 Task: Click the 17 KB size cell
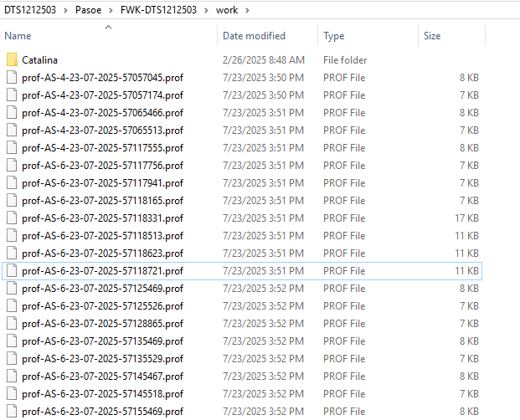[466, 218]
